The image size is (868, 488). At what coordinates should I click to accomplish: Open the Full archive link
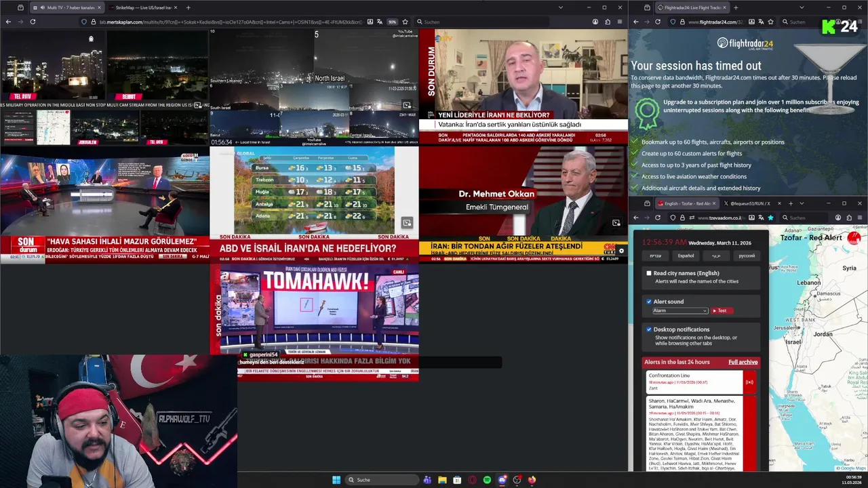pyautogui.click(x=743, y=362)
